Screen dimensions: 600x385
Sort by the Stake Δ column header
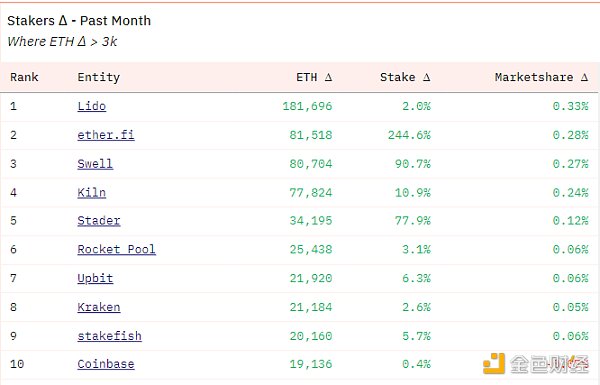pos(405,77)
